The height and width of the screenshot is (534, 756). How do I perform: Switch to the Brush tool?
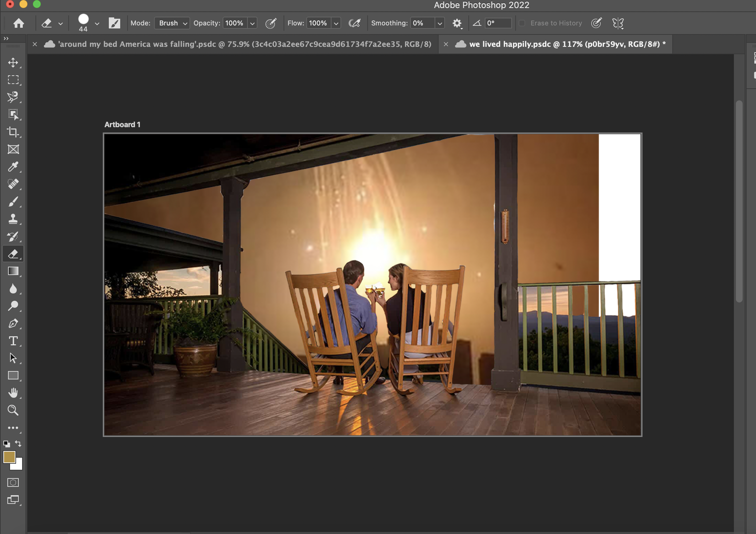click(13, 201)
